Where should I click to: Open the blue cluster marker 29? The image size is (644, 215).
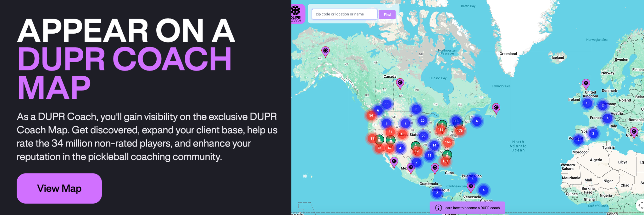coord(424,136)
